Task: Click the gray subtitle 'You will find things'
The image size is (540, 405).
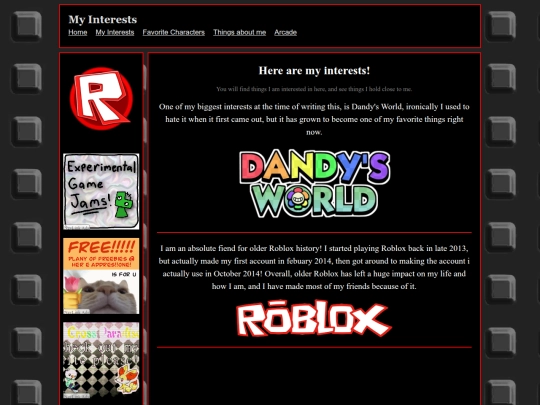Action: coord(314,89)
